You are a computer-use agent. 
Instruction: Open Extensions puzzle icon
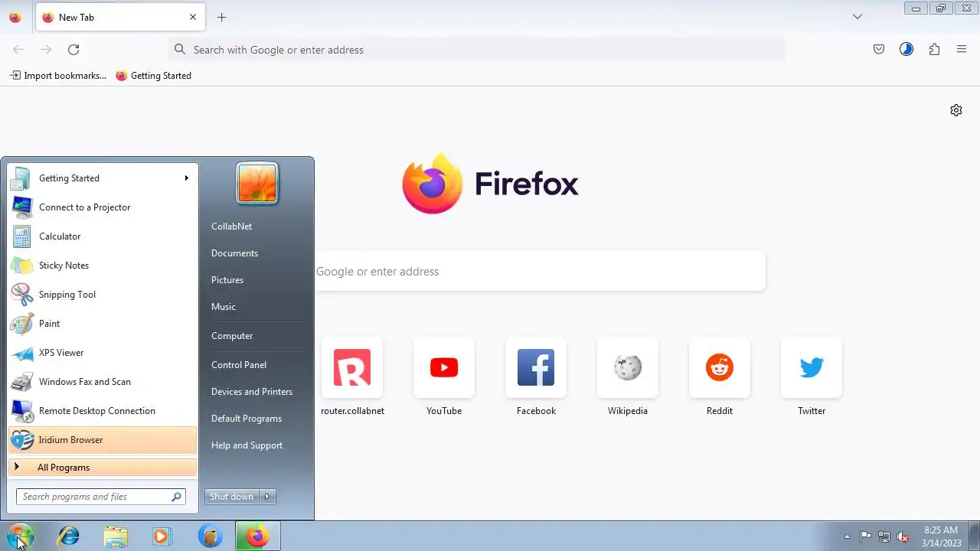point(934,50)
